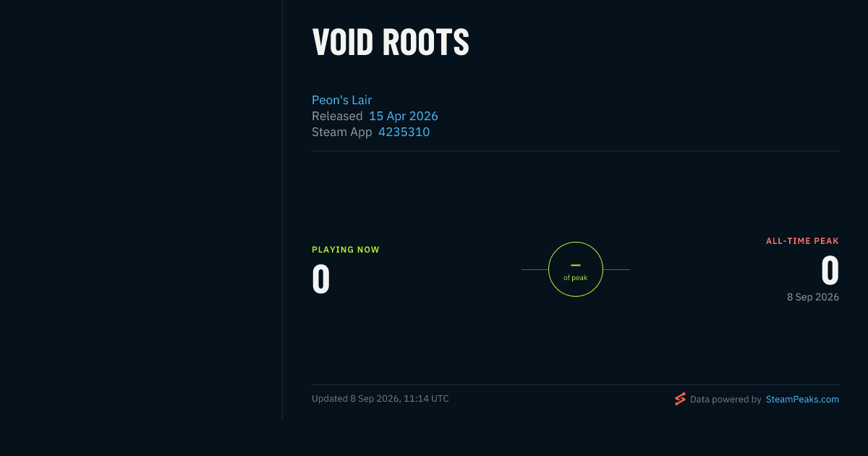Click the green dash inside the circle
This screenshot has width=868, height=456.
[576, 265]
